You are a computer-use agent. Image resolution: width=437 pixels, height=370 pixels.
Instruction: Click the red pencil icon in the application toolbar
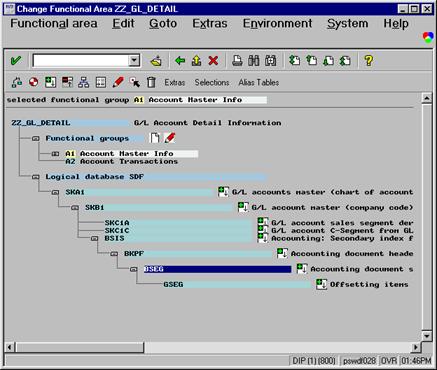[x=118, y=82]
